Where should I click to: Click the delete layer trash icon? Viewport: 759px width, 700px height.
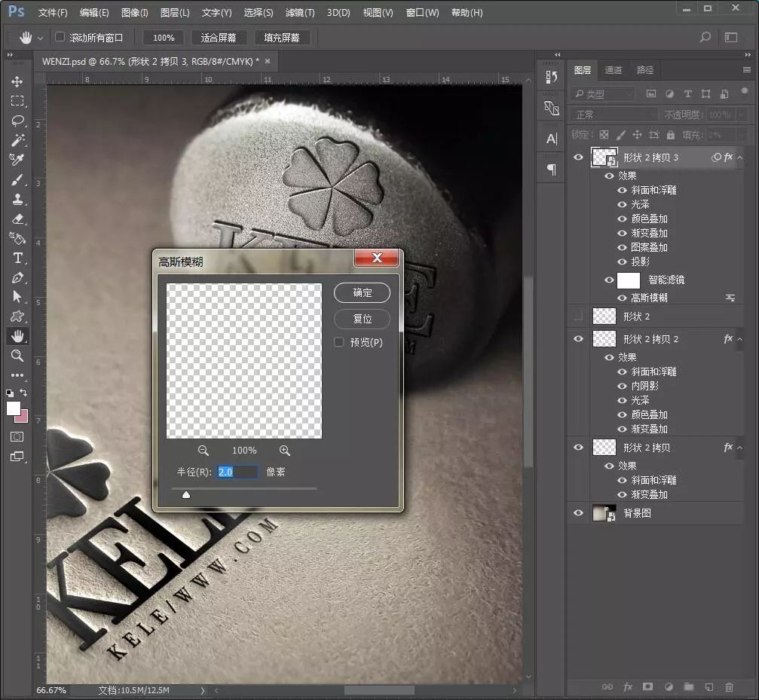pyautogui.click(x=729, y=687)
